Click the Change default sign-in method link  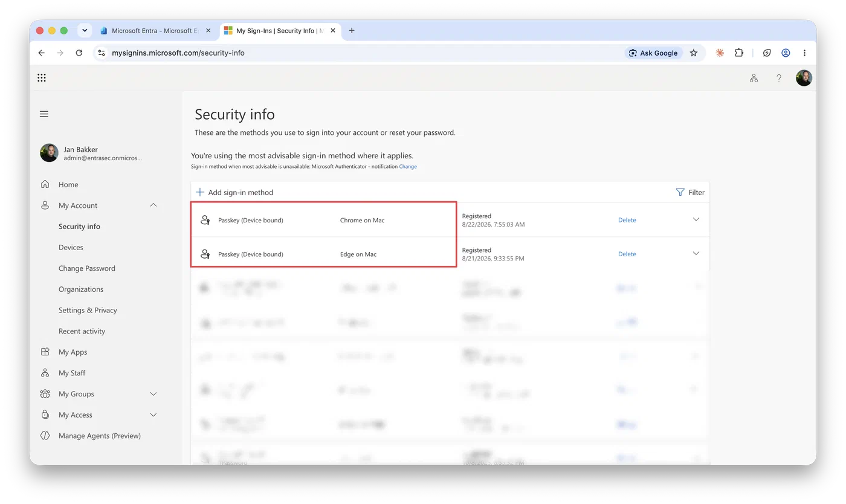pyautogui.click(x=408, y=167)
